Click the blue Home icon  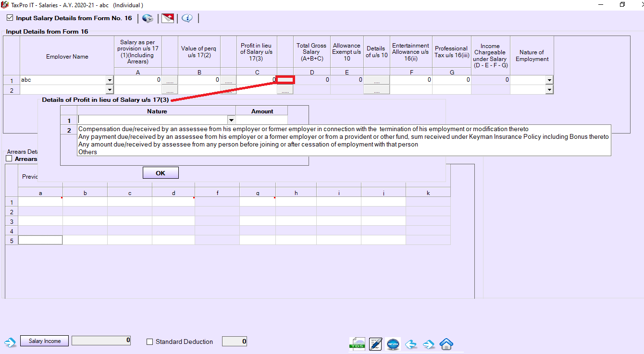446,344
